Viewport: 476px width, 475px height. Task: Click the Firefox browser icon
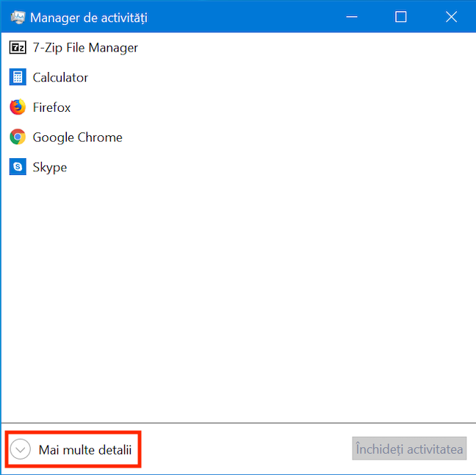coord(18,107)
